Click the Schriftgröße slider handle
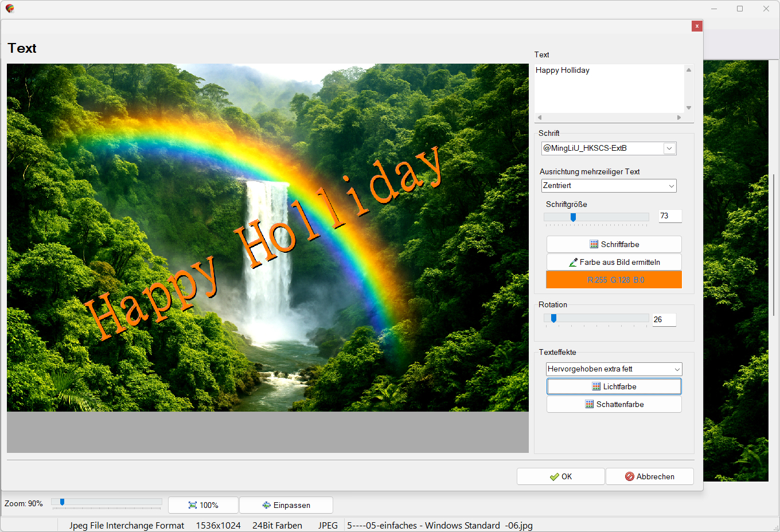Screen dimensions: 780x532 click(x=573, y=217)
